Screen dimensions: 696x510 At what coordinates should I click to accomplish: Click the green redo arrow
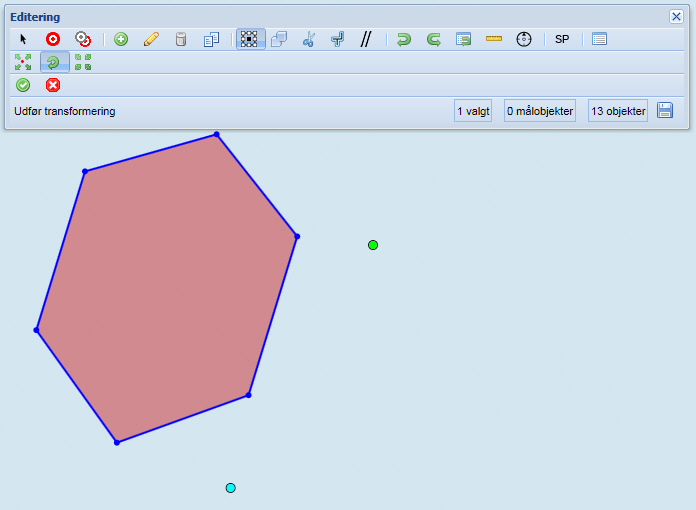434,39
